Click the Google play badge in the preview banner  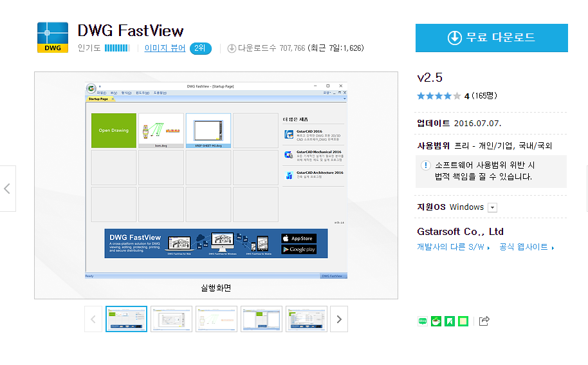299,250
